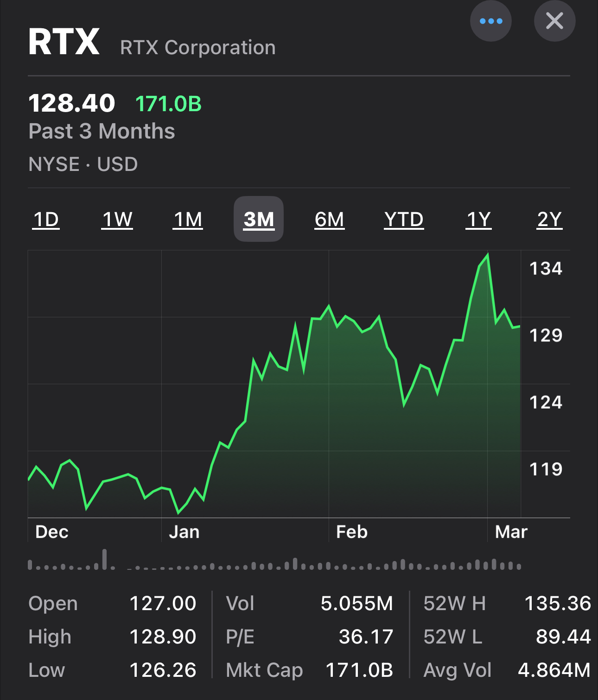Select the 1D time range
Viewport: 598px width, 700px height.
tap(46, 219)
